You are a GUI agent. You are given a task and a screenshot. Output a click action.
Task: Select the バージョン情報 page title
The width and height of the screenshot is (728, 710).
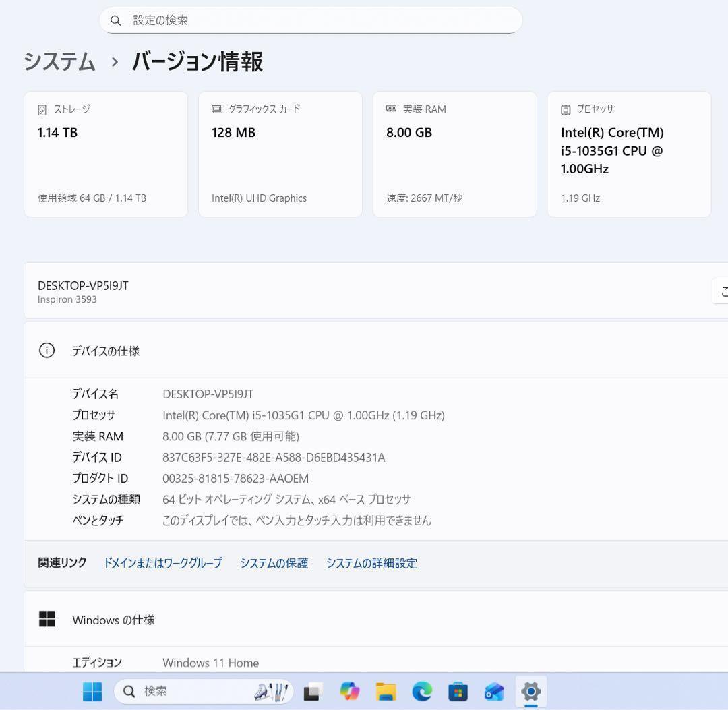(198, 61)
